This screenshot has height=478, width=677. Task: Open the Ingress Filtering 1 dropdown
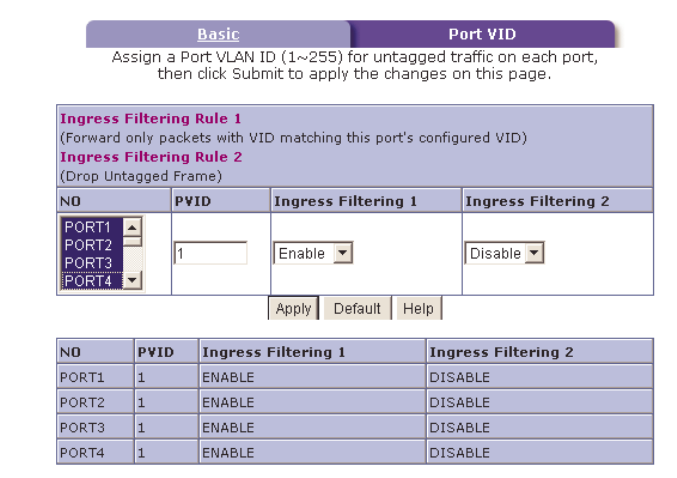tap(313, 253)
